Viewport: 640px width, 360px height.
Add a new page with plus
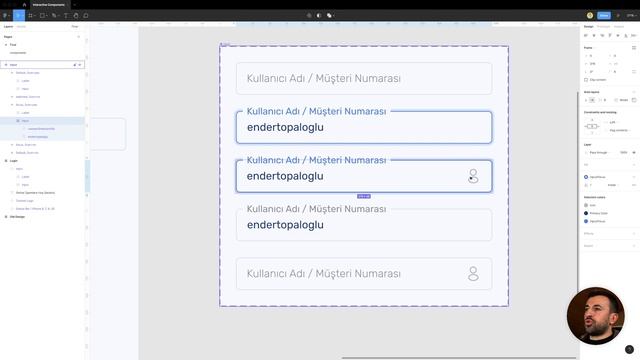[x=79, y=37]
